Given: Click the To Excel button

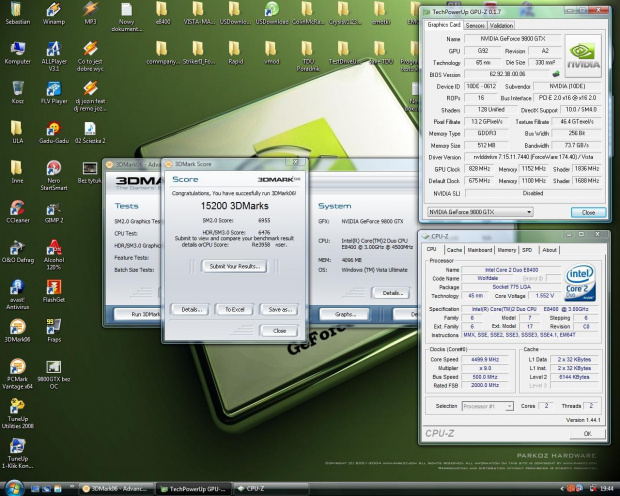Looking at the screenshot, I should pyautogui.click(x=234, y=309).
